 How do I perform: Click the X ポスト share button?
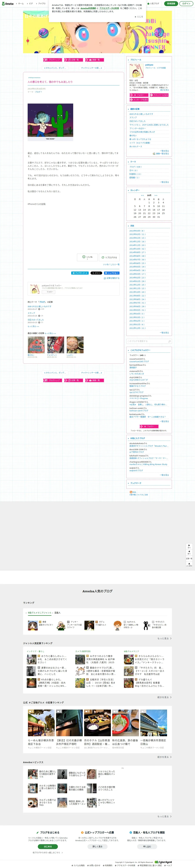96,273
